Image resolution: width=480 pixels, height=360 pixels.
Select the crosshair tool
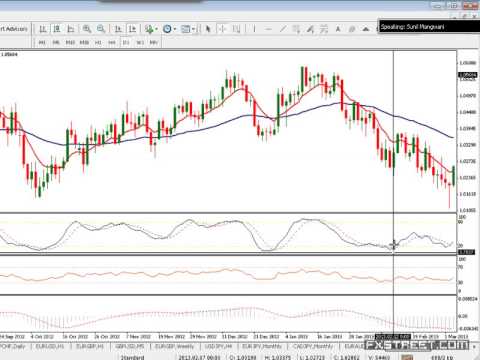point(222,29)
